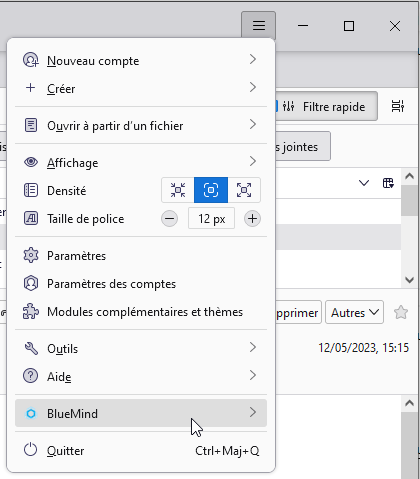Expand the Nouveau compte submenu

click(141, 61)
